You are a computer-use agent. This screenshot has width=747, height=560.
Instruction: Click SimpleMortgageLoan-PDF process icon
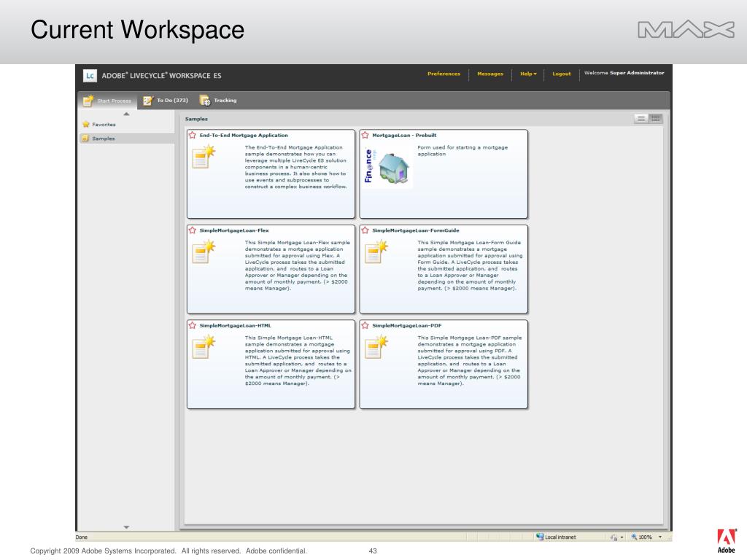tap(376, 347)
